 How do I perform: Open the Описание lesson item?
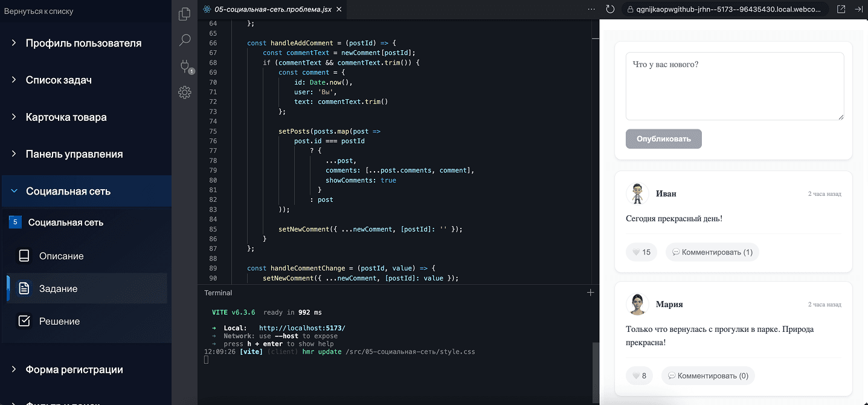61,256
